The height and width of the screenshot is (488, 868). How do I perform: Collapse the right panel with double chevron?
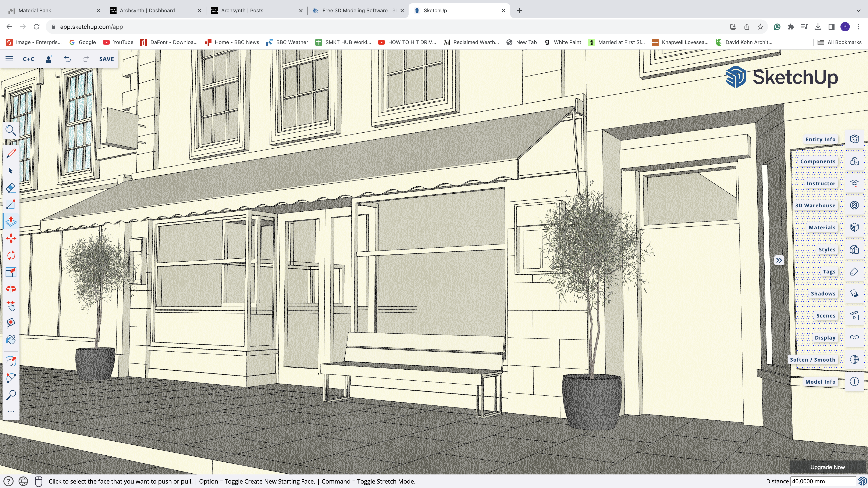779,260
